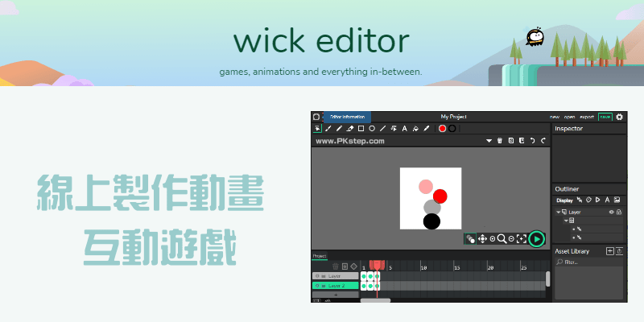This screenshot has height=322, width=644.
Task: Select first path item in Outliner
Action: pyautogui.click(x=597, y=229)
